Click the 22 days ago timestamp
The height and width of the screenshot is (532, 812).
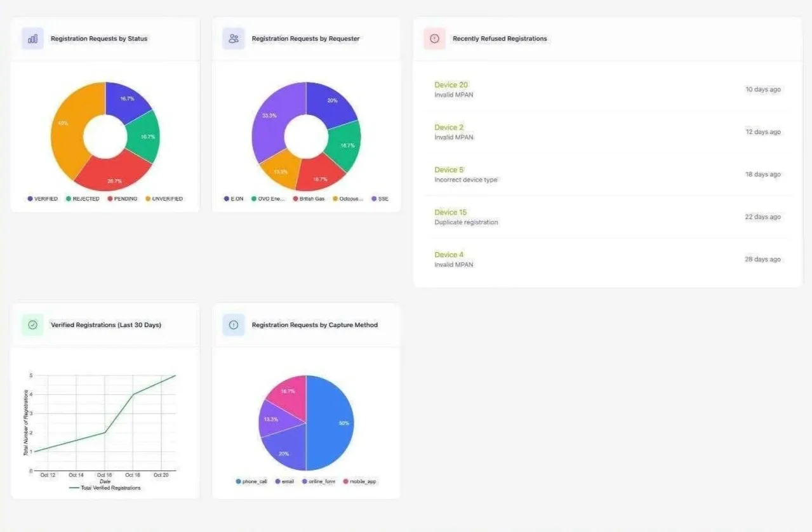click(763, 217)
